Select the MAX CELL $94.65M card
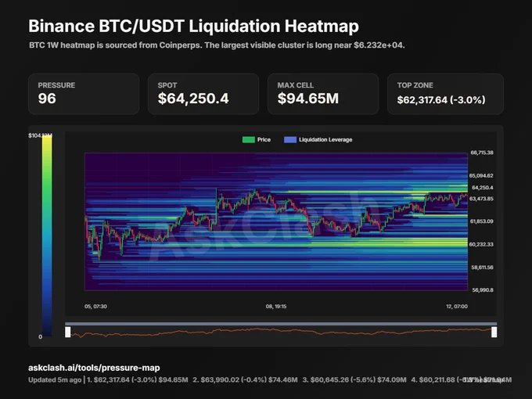The height and width of the screenshot is (399, 532). pos(323,94)
